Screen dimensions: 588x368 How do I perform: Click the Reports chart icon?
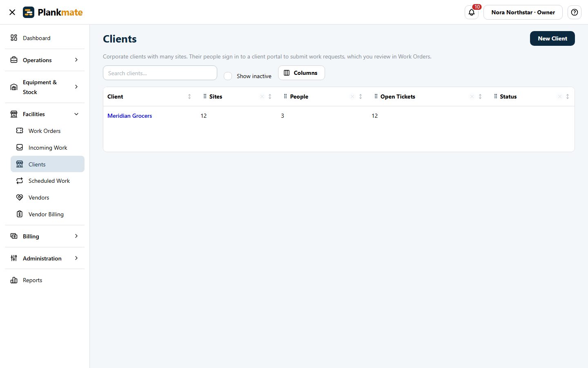pyautogui.click(x=14, y=280)
